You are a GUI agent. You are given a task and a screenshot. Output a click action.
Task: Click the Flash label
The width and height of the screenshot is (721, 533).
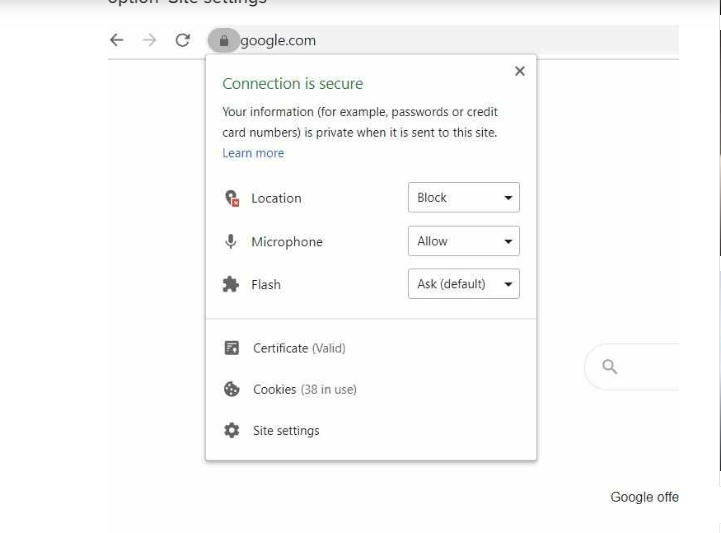266,285
